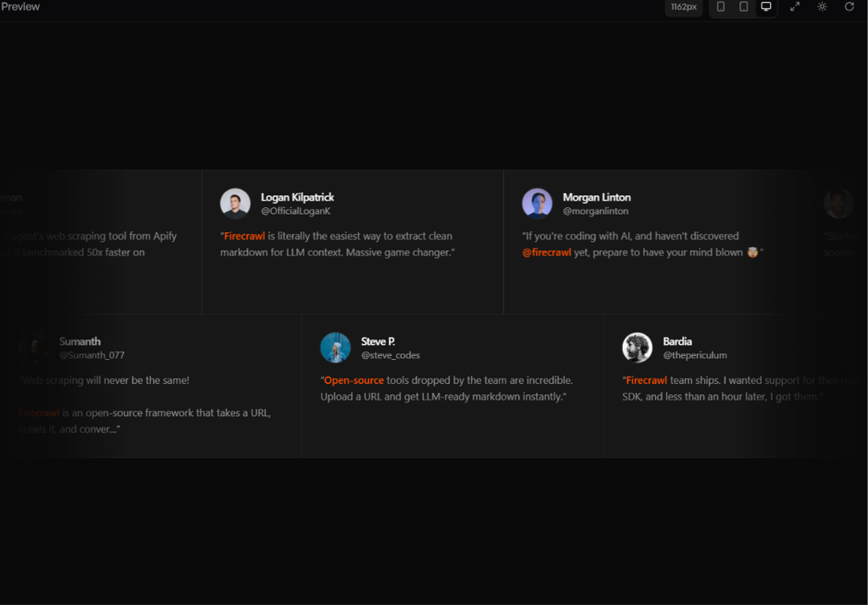
Task: Click the name Logan Kilpatrick
Action: [x=297, y=197]
